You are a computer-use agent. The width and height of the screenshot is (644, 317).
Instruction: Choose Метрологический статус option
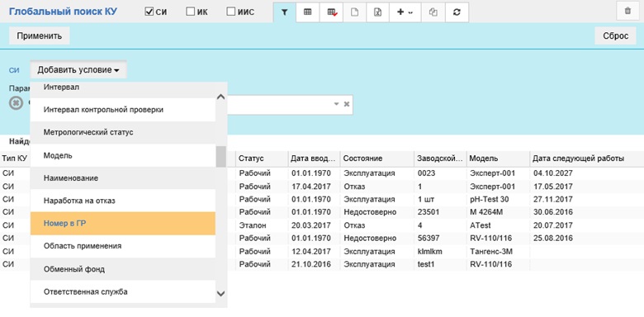123,133
